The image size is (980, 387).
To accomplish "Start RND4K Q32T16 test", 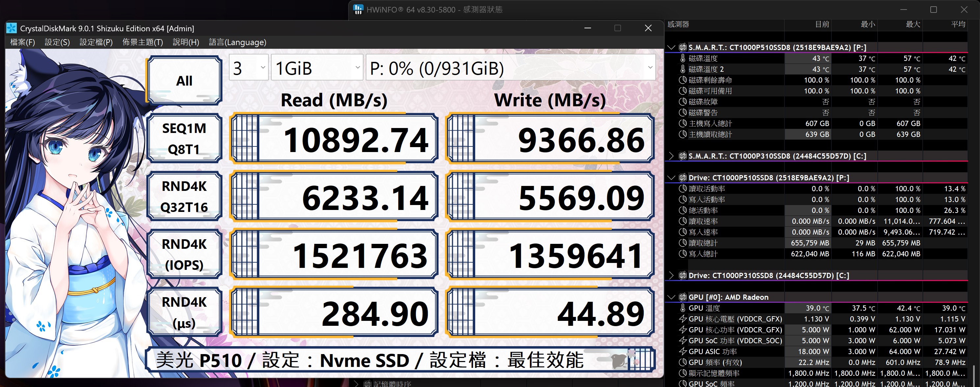I will (x=184, y=196).
